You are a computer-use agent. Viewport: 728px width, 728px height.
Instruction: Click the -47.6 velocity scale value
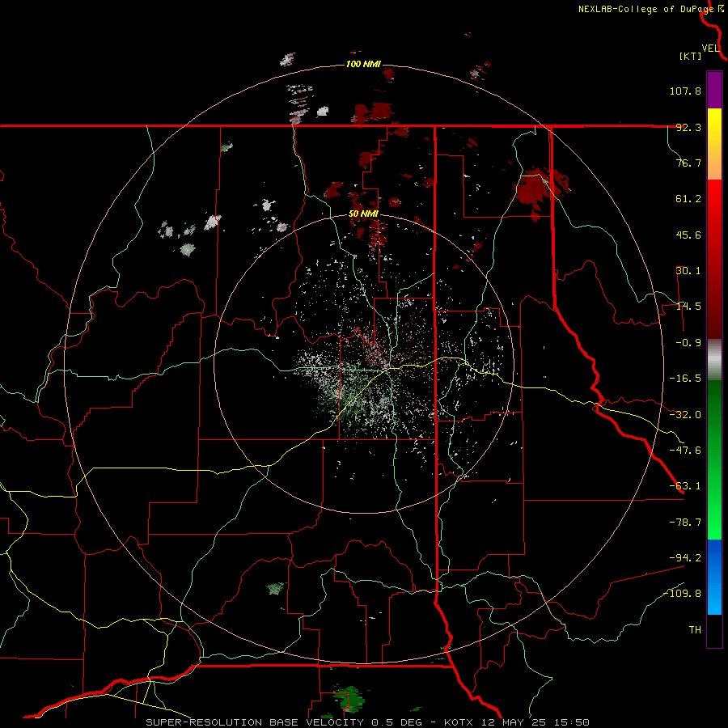pyautogui.click(x=685, y=451)
